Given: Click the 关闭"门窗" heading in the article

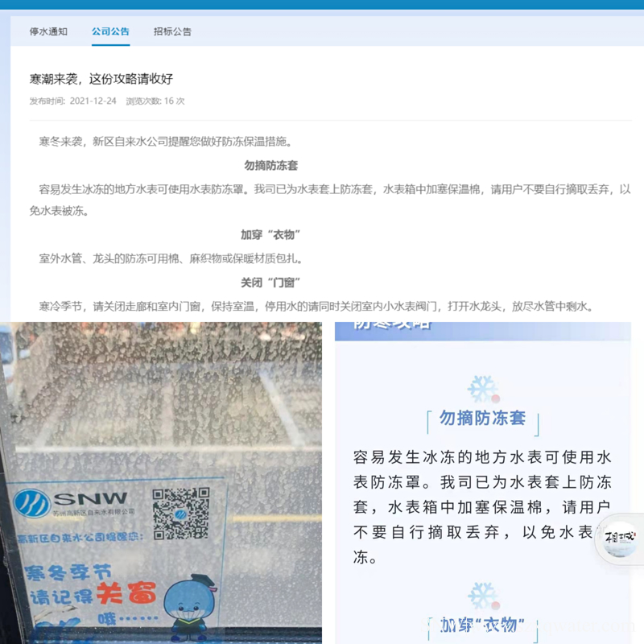Looking at the screenshot, I should click(x=270, y=283).
